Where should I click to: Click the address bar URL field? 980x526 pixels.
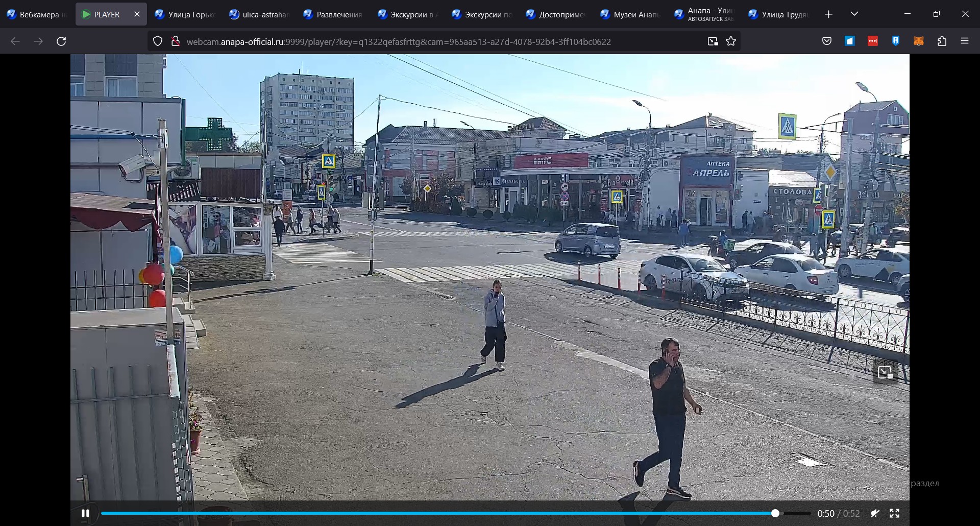click(x=398, y=41)
